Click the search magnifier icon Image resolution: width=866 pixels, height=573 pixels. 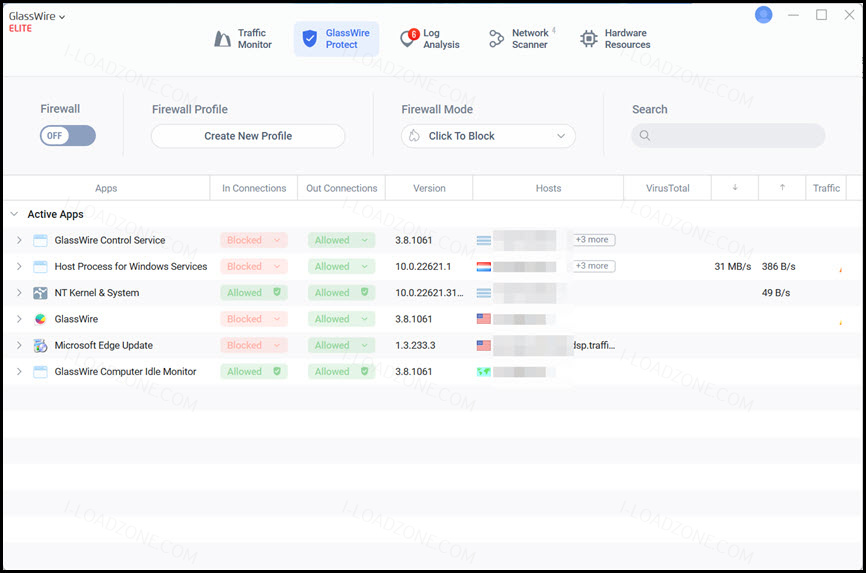645,135
